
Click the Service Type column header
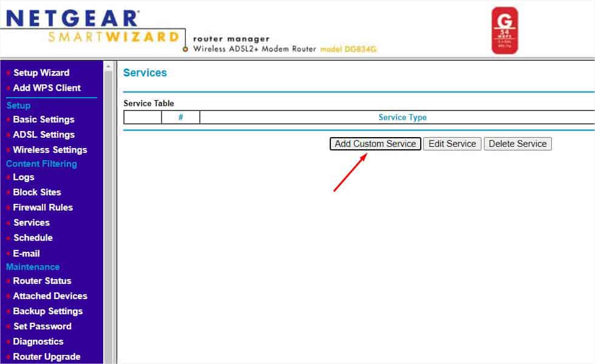(402, 118)
